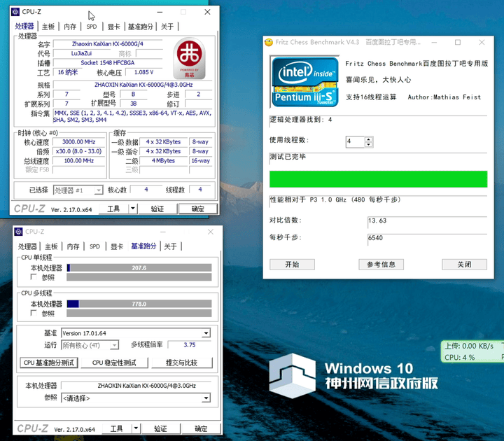
Task: Click the green Fritz benchmark progress bar
Action: [x=378, y=179]
